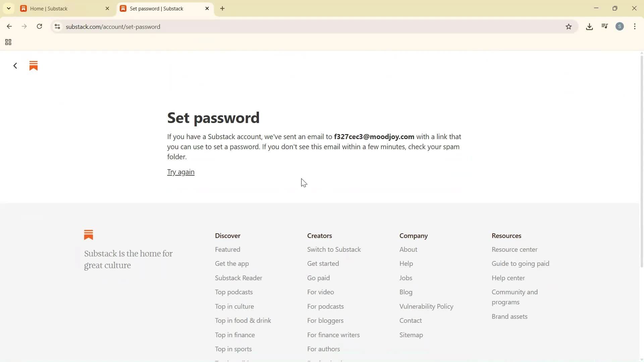Click the profile avatar with letter S
Screen dimensions: 644x362
coord(620,26)
